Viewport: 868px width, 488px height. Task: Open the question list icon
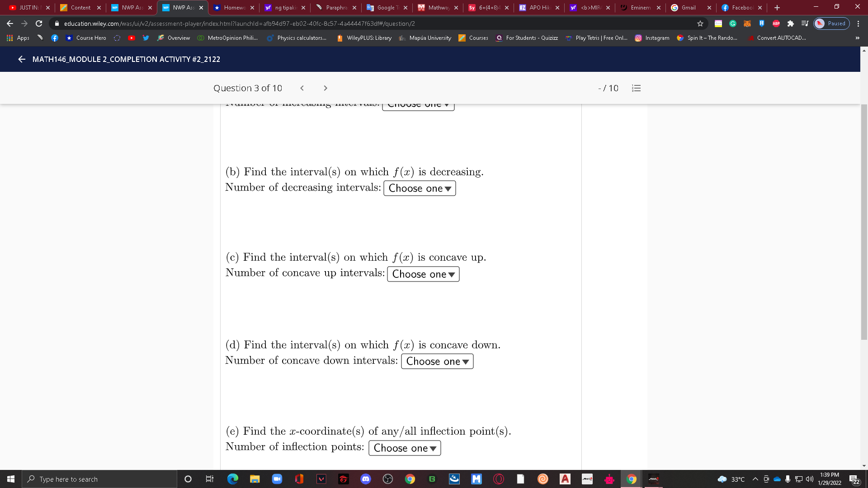click(636, 88)
